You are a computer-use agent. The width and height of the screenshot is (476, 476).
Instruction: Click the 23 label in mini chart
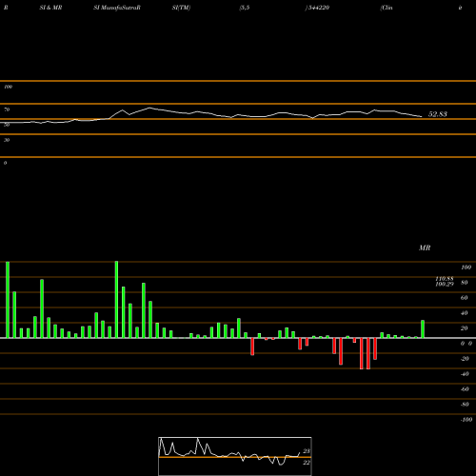[307, 451]
